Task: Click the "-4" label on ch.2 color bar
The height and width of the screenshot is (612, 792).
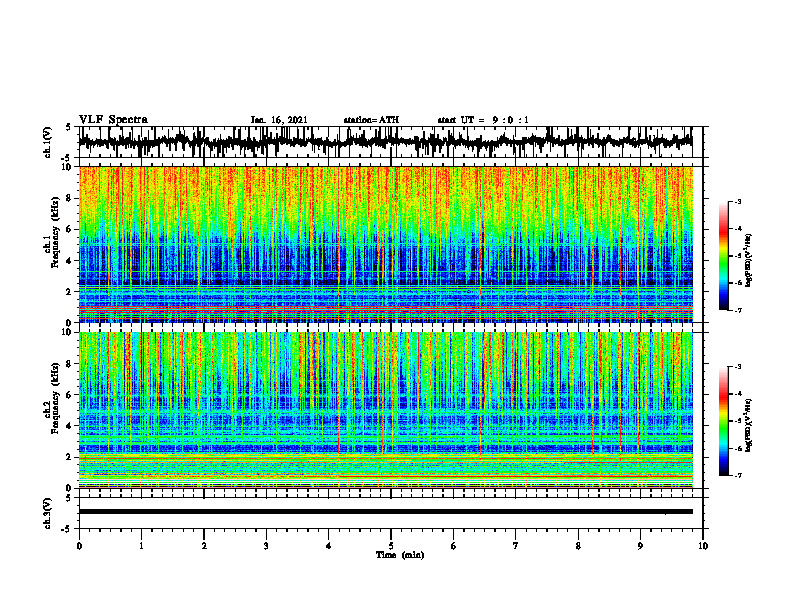Action: click(x=738, y=394)
